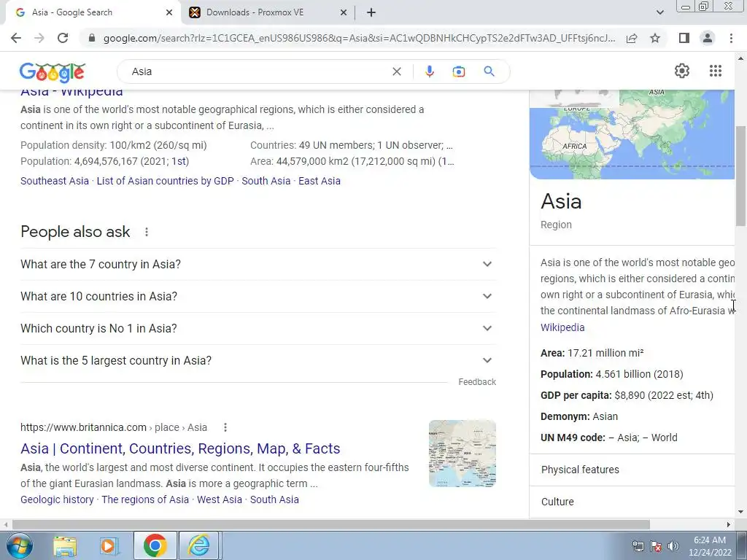The width and height of the screenshot is (747, 560).
Task: Open List of Asian countries by GDP
Action: [x=166, y=181]
